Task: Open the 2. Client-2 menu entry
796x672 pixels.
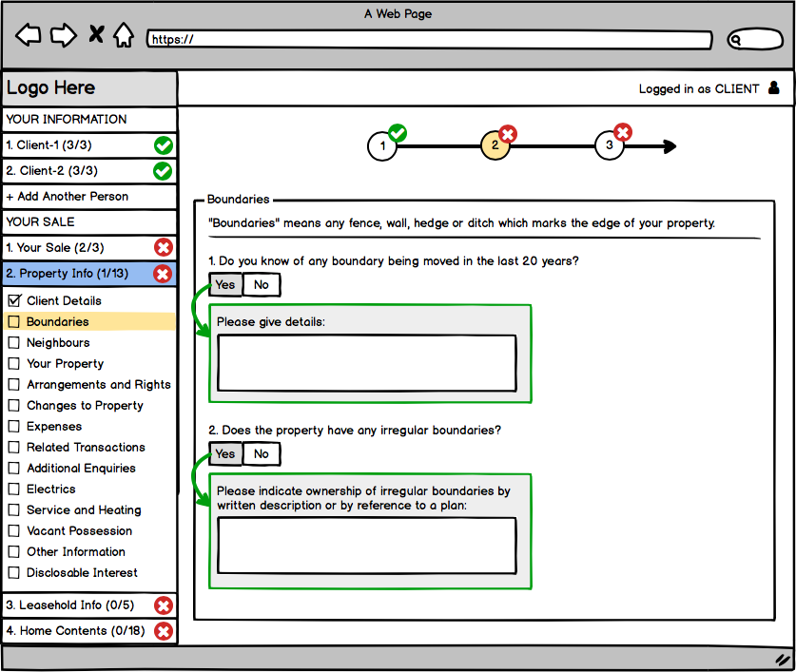Action: pos(51,171)
